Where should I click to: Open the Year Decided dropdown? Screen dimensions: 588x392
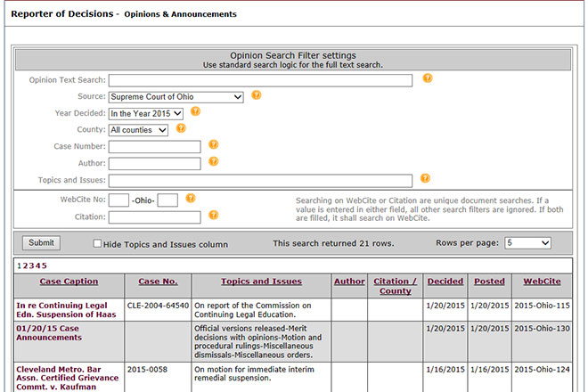(x=146, y=114)
